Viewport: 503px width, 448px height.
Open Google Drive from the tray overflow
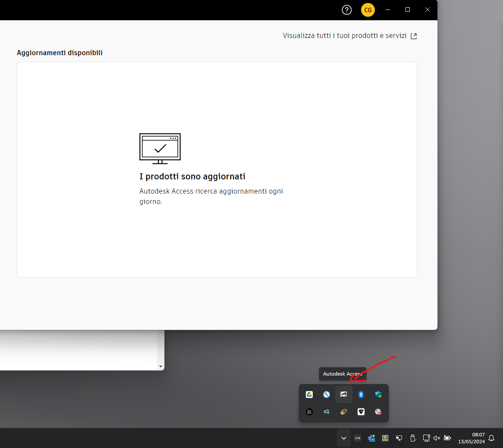(309, 395)
